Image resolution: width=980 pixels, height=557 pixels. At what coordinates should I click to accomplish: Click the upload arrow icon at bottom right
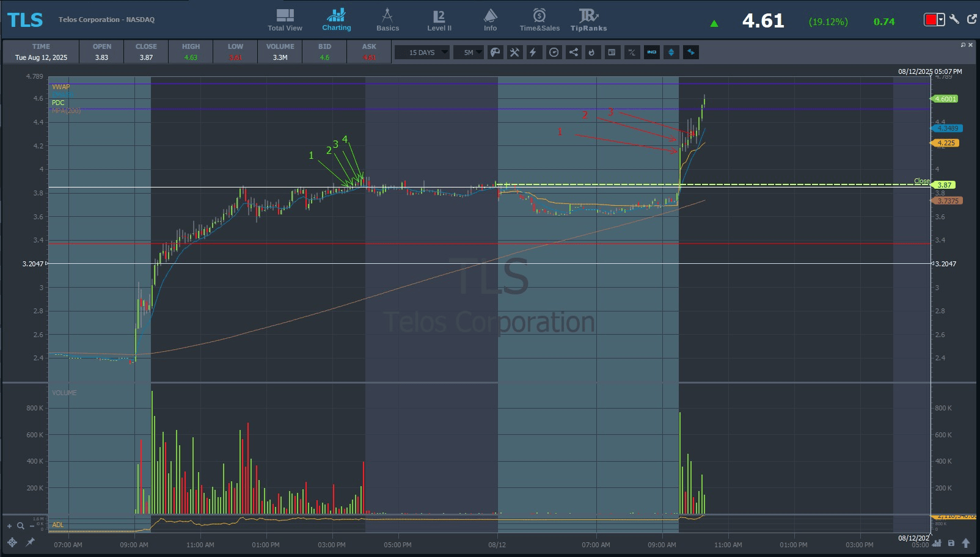(x=966, y=543)
